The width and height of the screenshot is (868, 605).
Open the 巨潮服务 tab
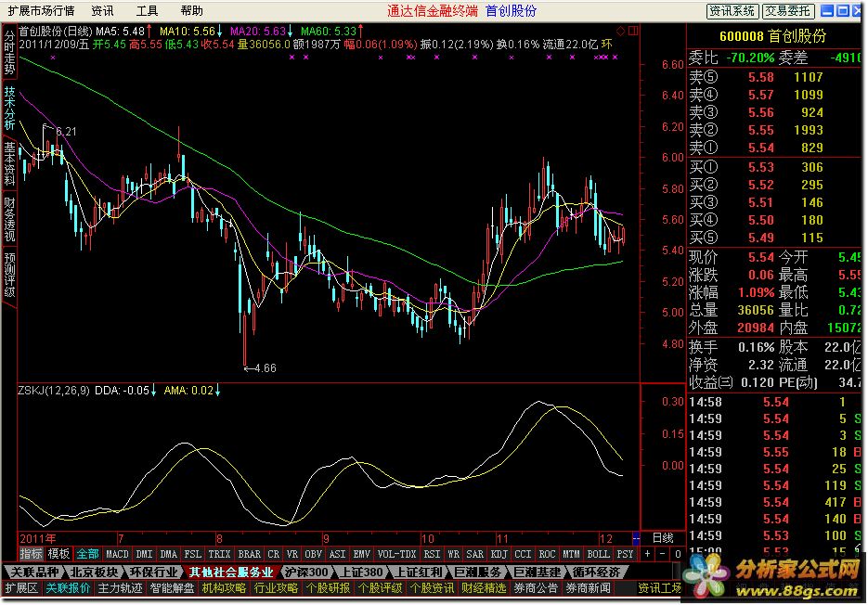click(x=477, y=572)
